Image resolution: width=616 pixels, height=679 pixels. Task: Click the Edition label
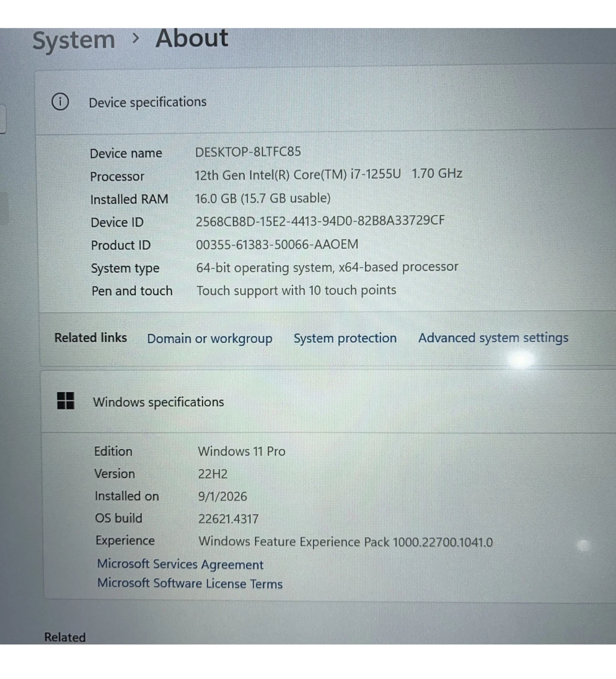113,451
